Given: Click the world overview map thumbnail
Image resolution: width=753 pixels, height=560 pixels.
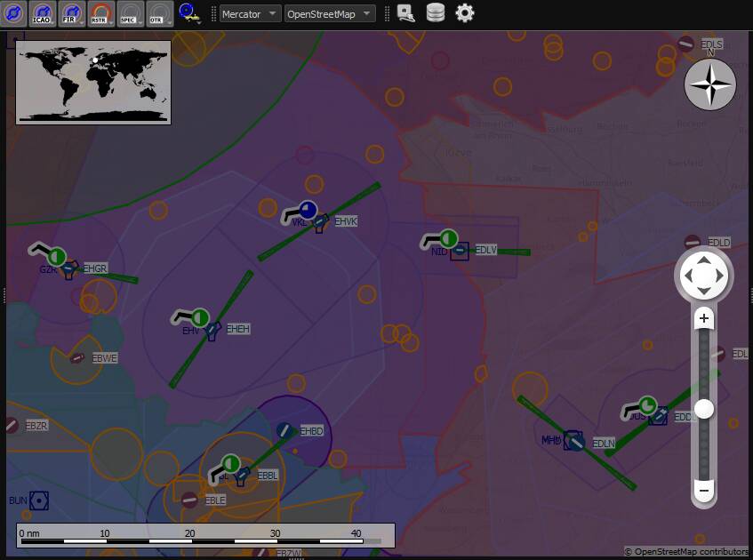Looking at the screenshot, I should coord(92,82).
